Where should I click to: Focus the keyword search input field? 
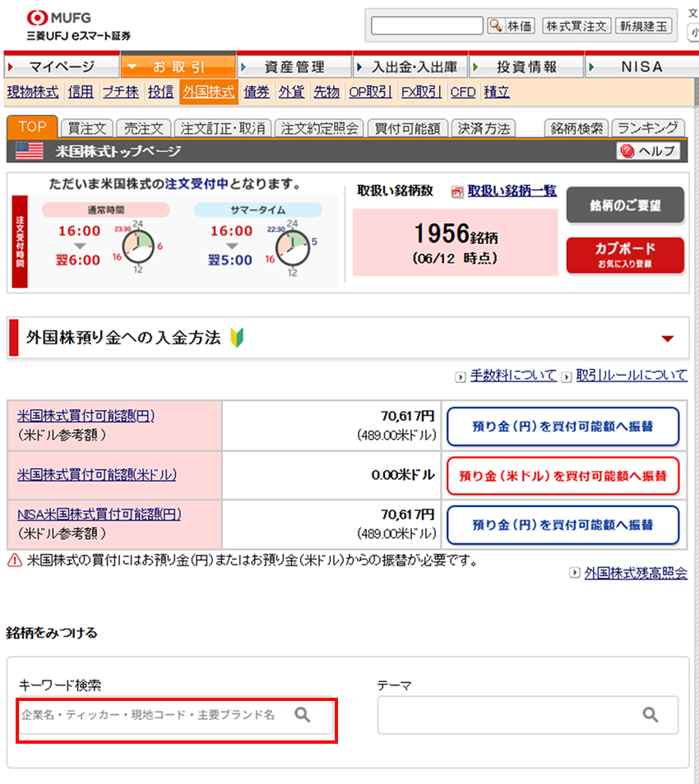point(152,715)
